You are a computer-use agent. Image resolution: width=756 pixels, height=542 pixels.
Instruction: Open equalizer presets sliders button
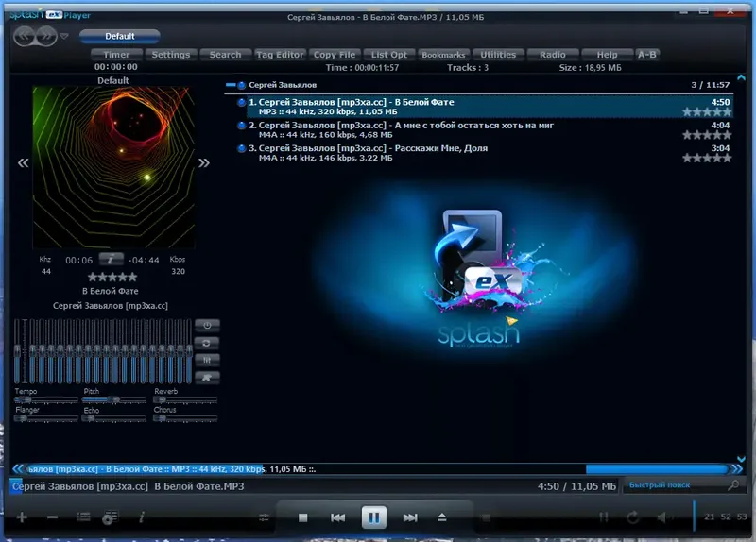[207, 361]
